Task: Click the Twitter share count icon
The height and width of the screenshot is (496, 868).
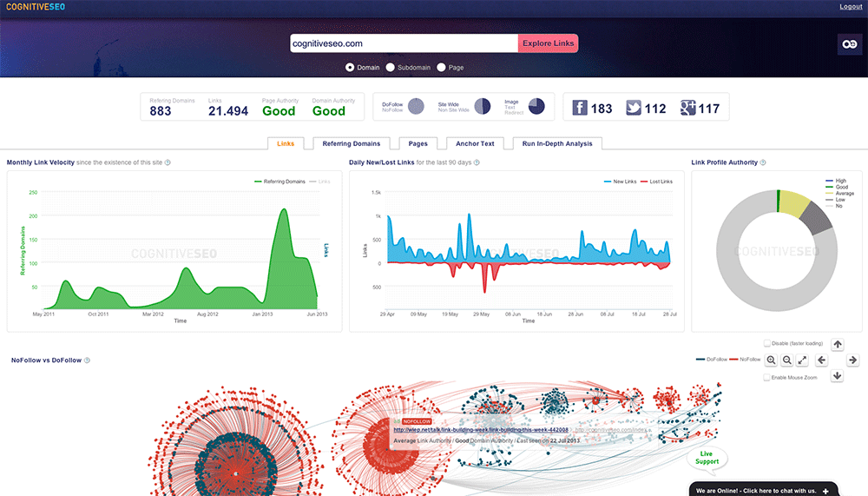Action: point(634,108)
